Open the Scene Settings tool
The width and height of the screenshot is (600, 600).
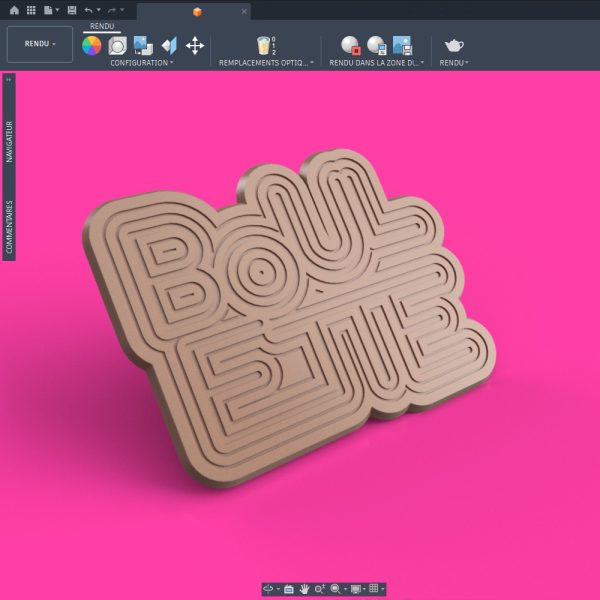pos(117,46)
